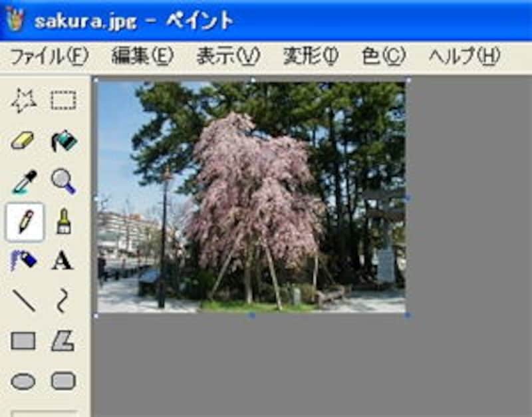Select the rectangular Select tool
Viewport: 532px width, 417px height.
(63, 101)
